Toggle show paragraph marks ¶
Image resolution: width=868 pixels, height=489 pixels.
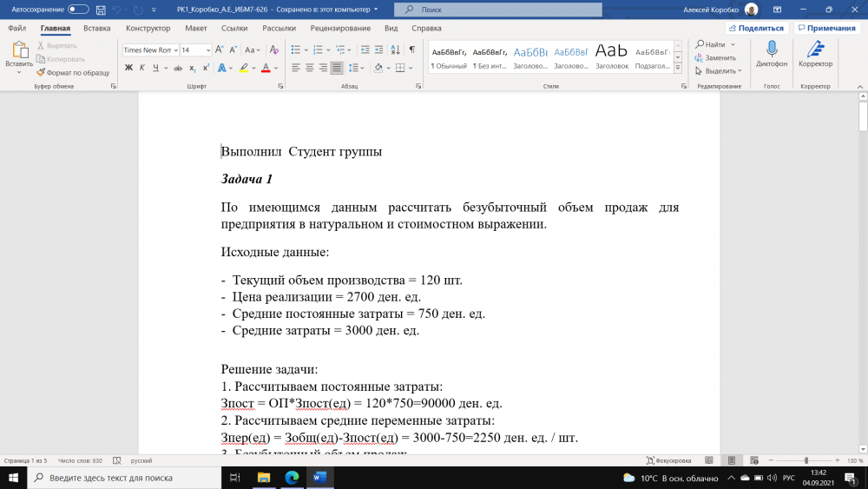pyautogui.click(x=411, y=50)
